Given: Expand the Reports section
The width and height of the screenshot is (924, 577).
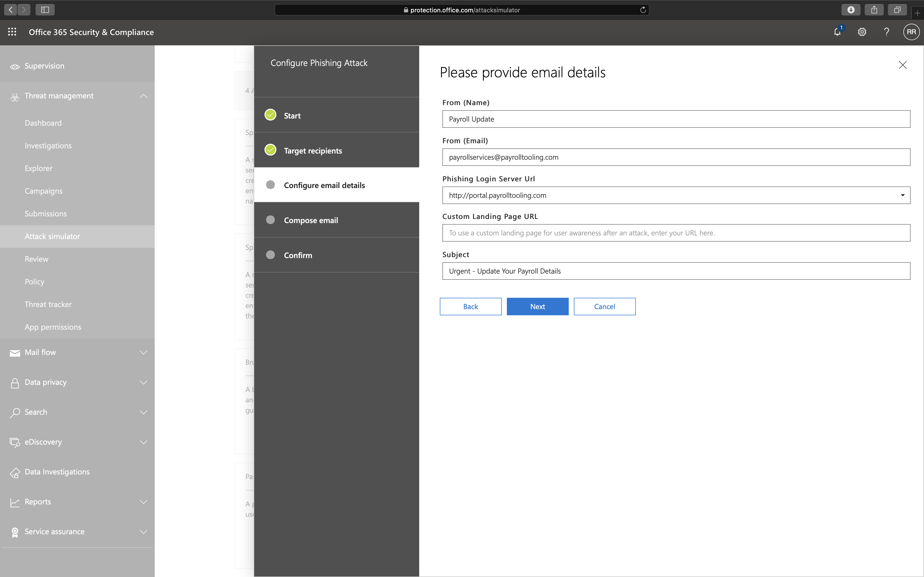Looking at the screenshot, I should click(144, 502).
